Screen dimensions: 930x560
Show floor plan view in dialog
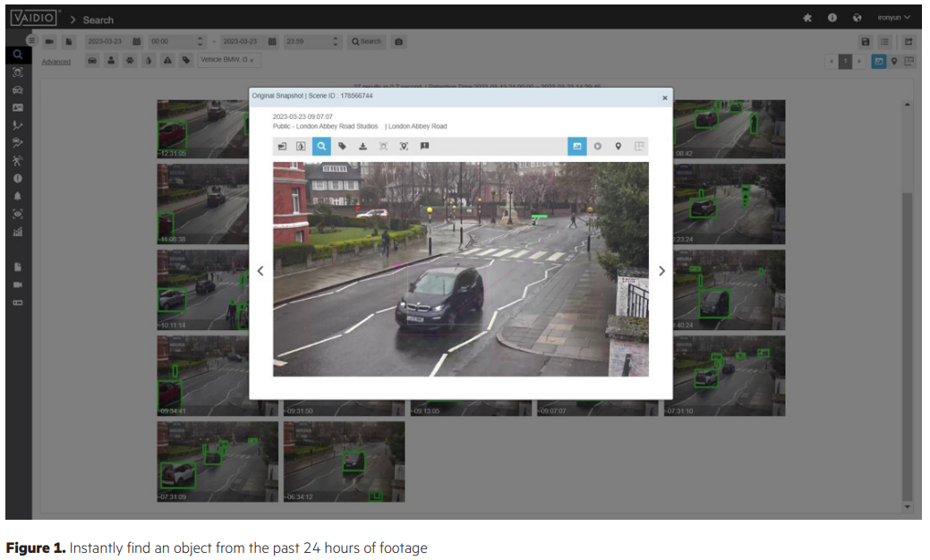pos(639,147)
